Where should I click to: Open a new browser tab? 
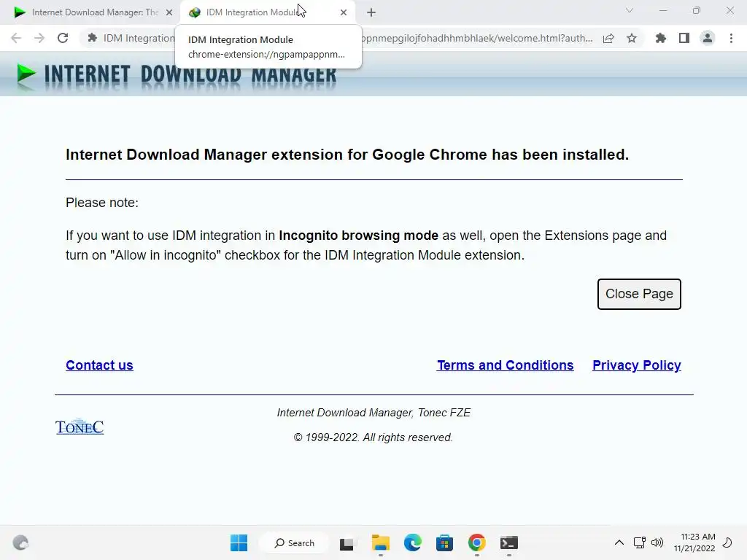click(x=371, y=12)
